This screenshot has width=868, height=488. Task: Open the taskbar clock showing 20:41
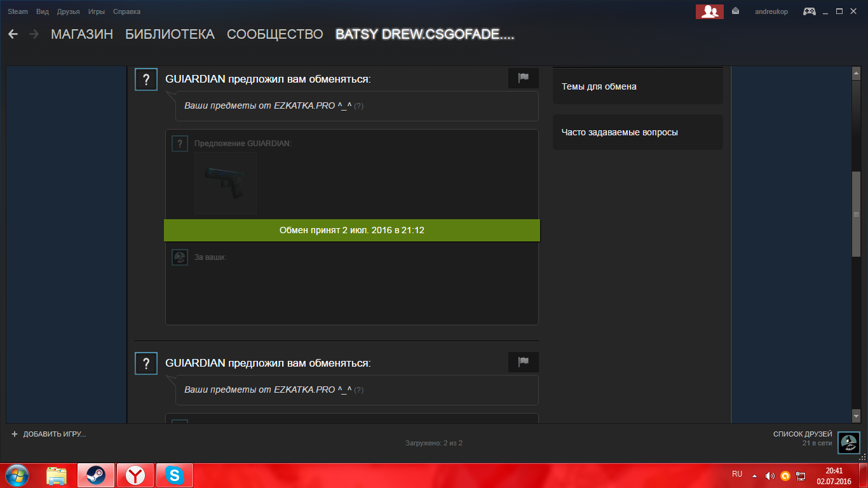click(834, 475)
